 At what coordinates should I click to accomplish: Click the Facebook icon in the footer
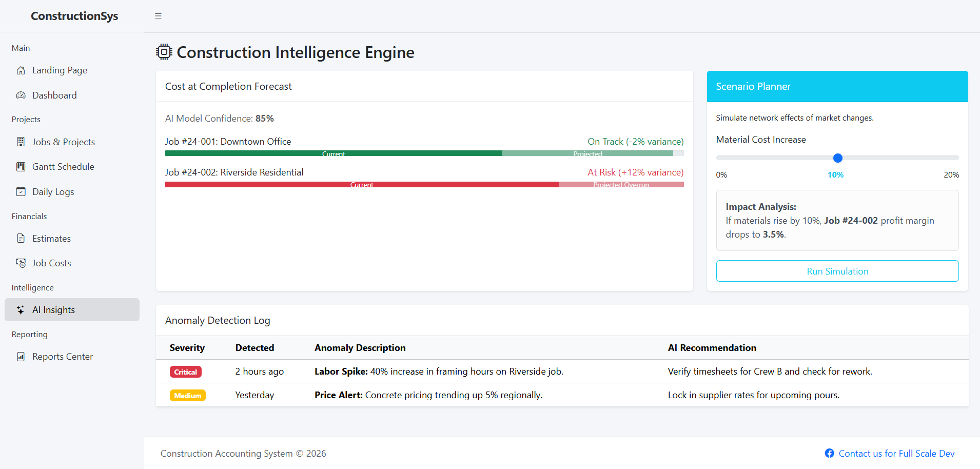829,453
